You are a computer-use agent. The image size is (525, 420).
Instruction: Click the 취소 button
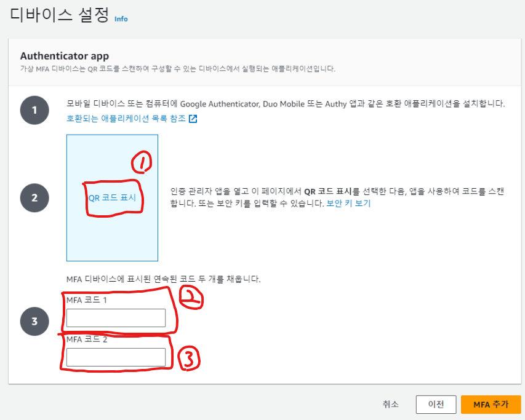tap(390, 404)
